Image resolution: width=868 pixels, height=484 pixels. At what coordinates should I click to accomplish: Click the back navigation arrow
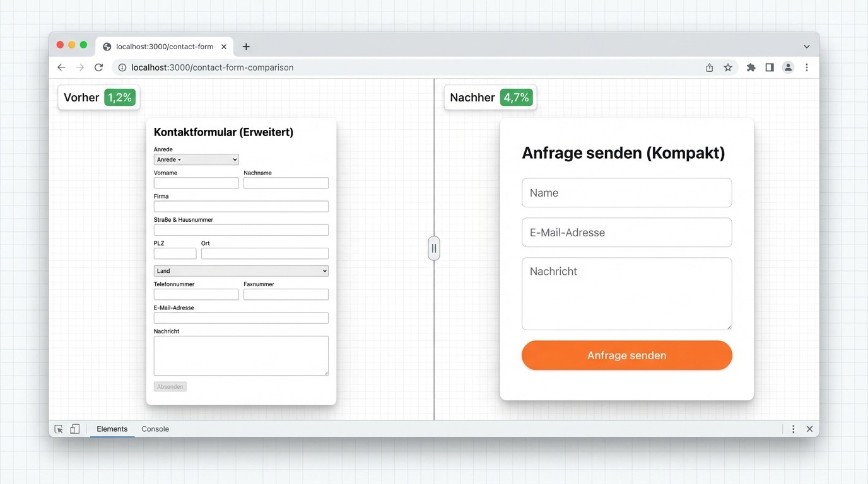pos(61,67)
